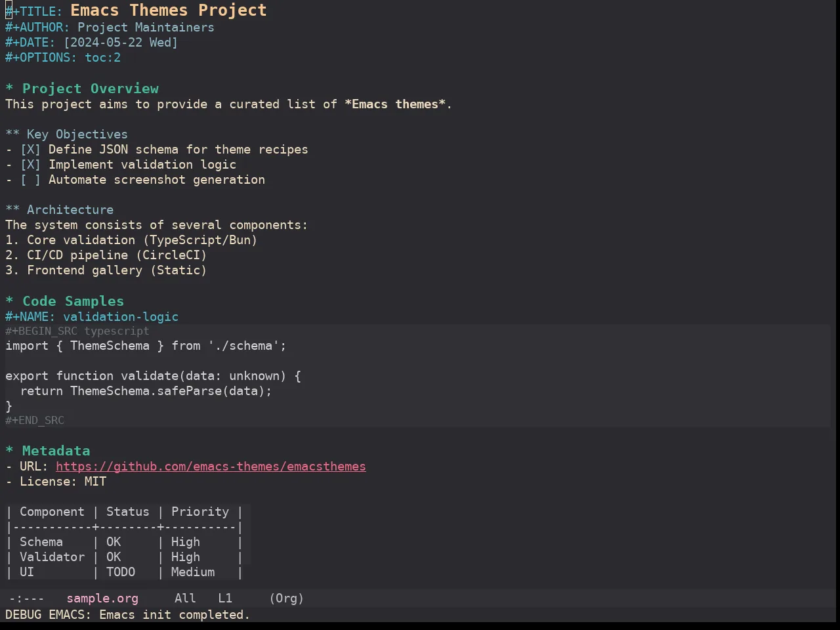
Task: Click the (Org) major mode indicator
Action: pos(287,598)
